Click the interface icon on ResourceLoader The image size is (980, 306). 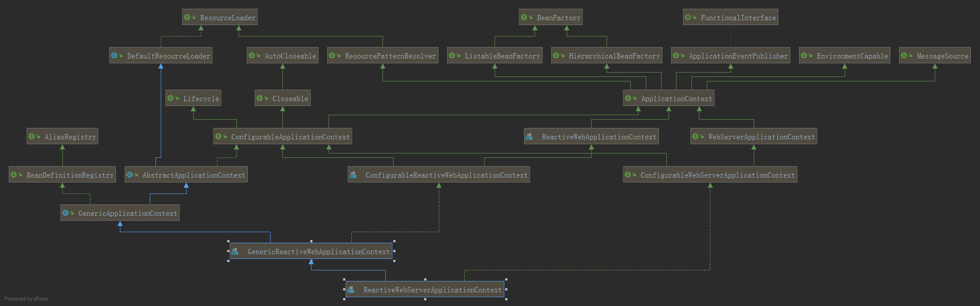click(x=187, y=17)
